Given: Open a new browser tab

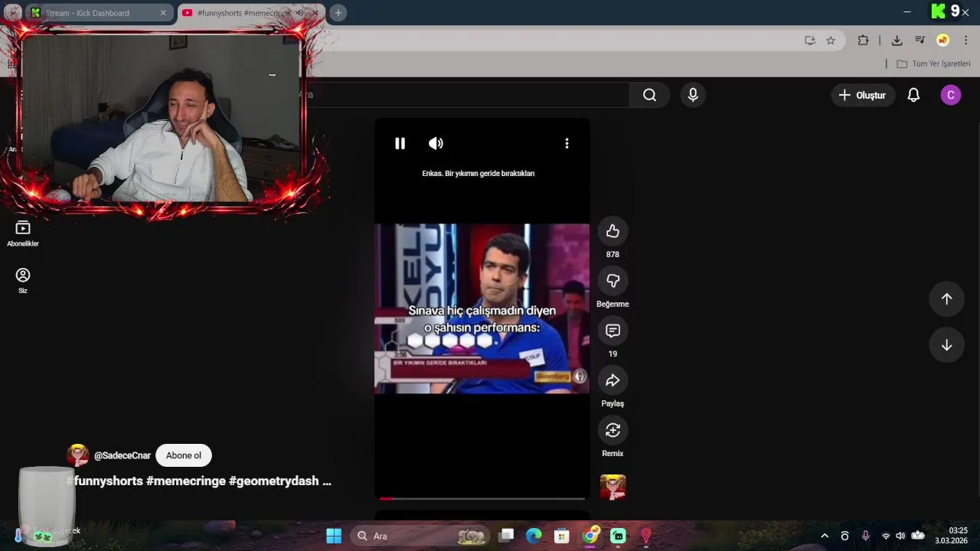Looking at the screenshot, I should (338, 13).
